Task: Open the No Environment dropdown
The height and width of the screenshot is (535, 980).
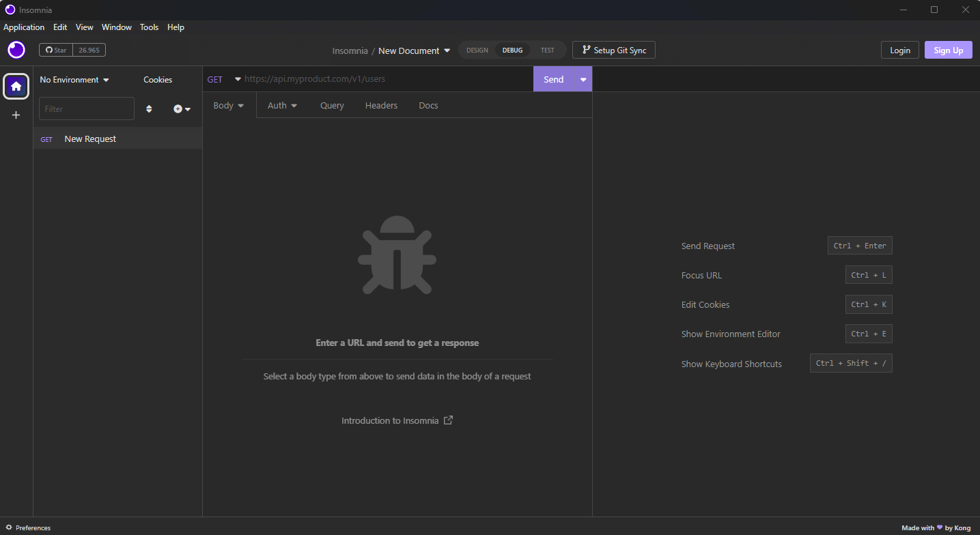Action: coord(74,80)
